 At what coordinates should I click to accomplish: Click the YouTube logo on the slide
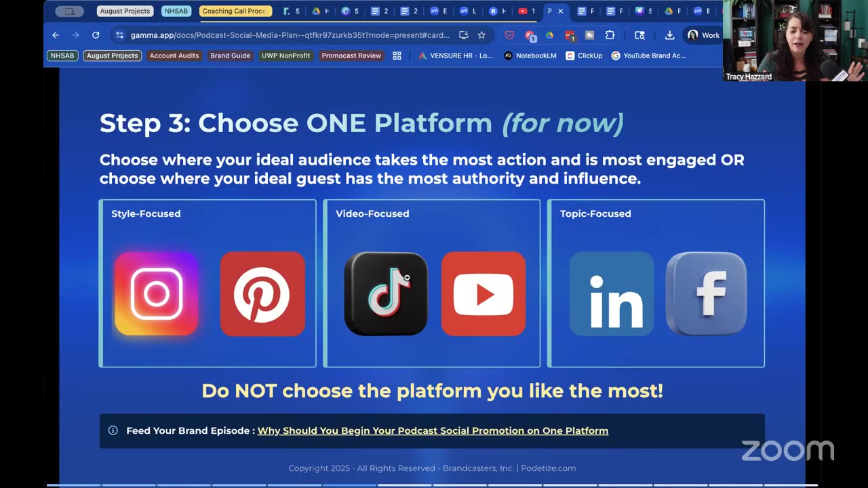484,293
